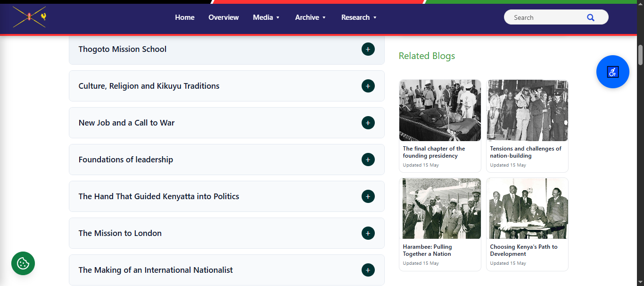Expand Culture, Religion and Kikuyu Traditions
This screenshot has width=644, height=286.
227,86
